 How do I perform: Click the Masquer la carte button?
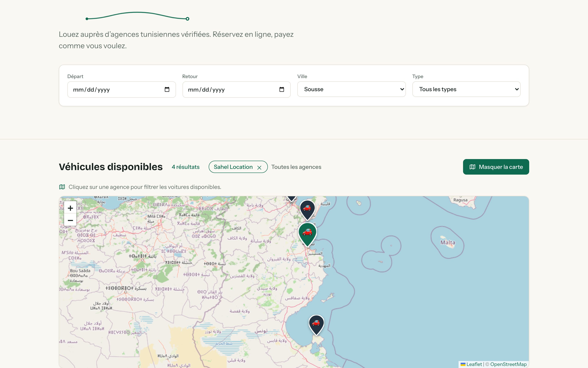tap(496, 167)
